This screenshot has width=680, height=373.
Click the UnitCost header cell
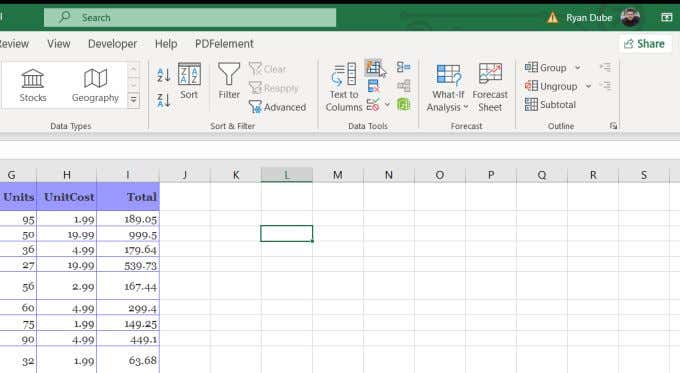click(67, 197)
